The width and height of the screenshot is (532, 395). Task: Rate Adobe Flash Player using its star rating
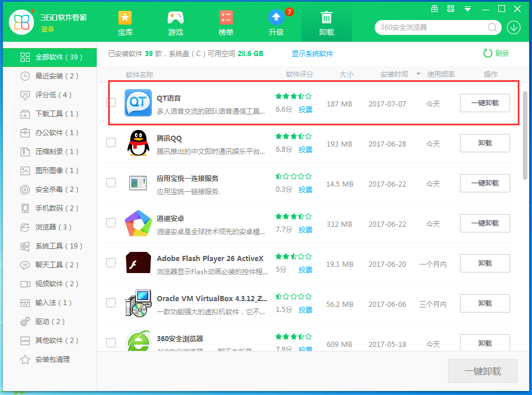[x=292, y=256]
